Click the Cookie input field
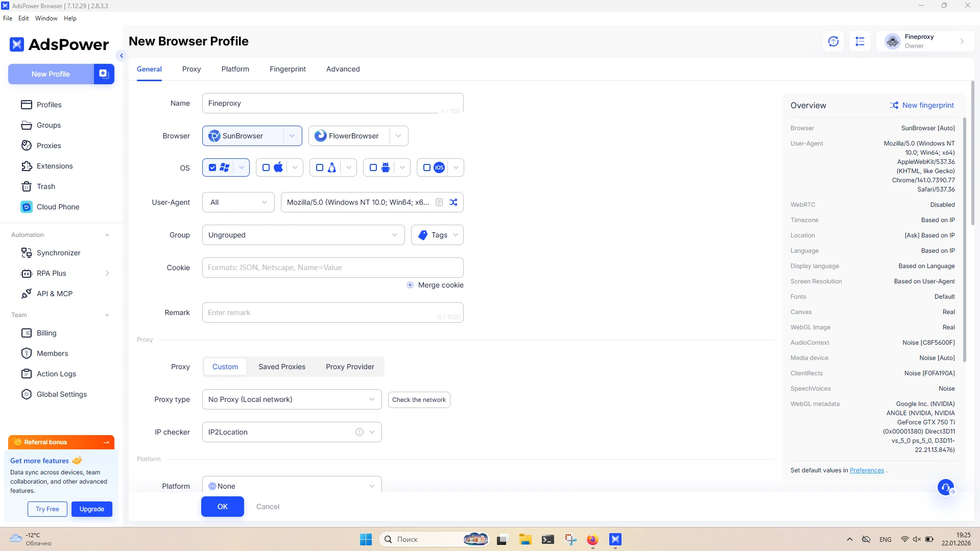This screenshot has height=551, width=980. click(332, 268)
